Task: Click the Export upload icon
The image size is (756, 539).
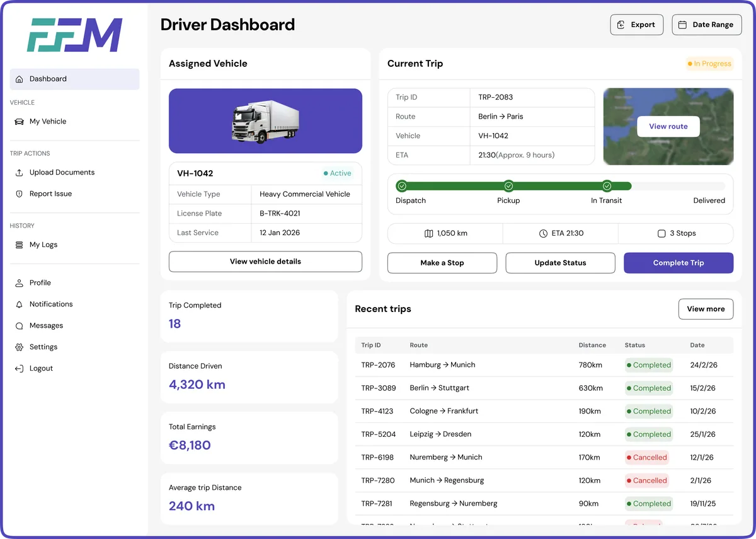Action: pyautogui.click(x=622, y=25)
